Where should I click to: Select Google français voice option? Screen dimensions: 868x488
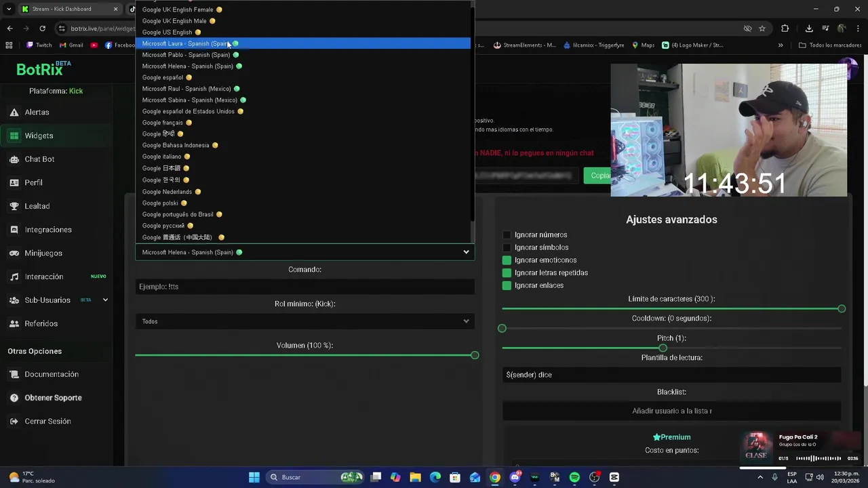[x=303, y=123]
